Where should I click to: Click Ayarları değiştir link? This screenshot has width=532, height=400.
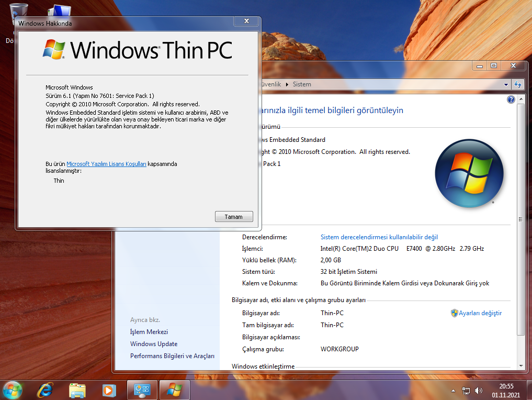[480, 313]
